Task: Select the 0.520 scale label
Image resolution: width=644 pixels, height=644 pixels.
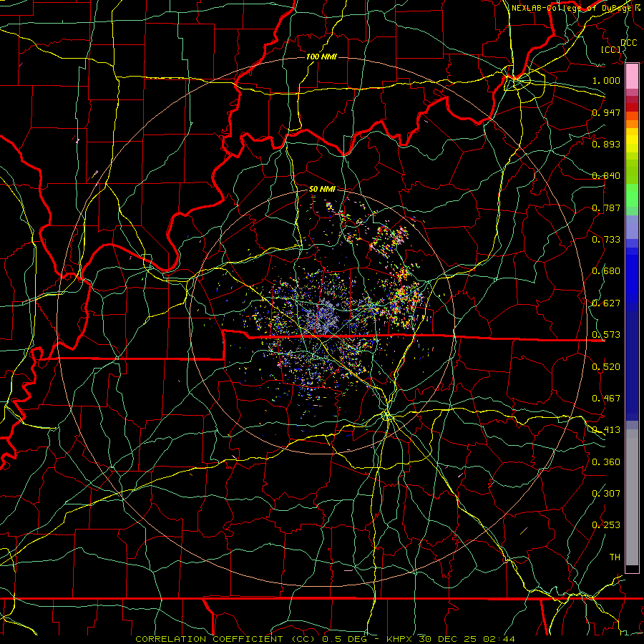Action: [x=606, y=367]
